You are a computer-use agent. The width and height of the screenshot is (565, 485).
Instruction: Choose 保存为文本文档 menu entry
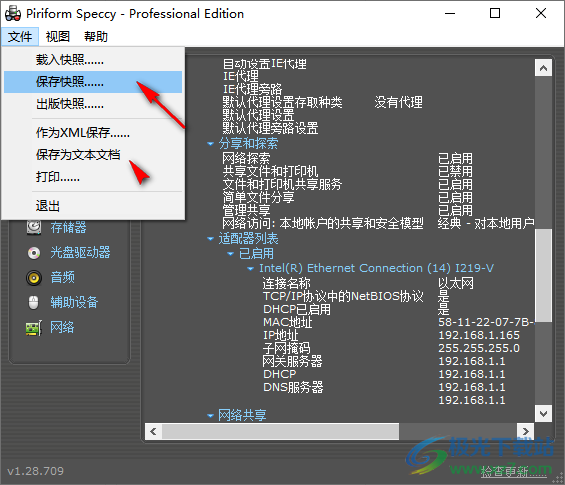tap(93, 155)
